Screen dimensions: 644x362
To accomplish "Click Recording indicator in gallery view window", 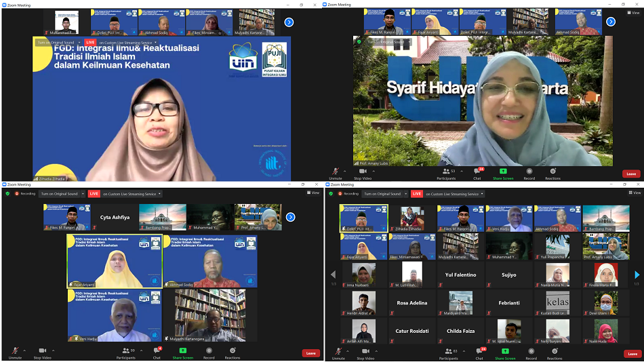I will point(348,193).
